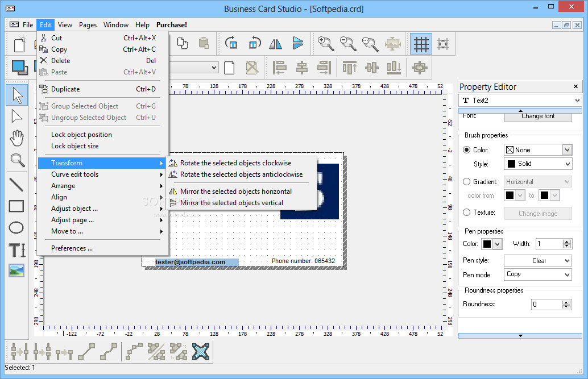Click the black pen color swatch

click(487, 244)
